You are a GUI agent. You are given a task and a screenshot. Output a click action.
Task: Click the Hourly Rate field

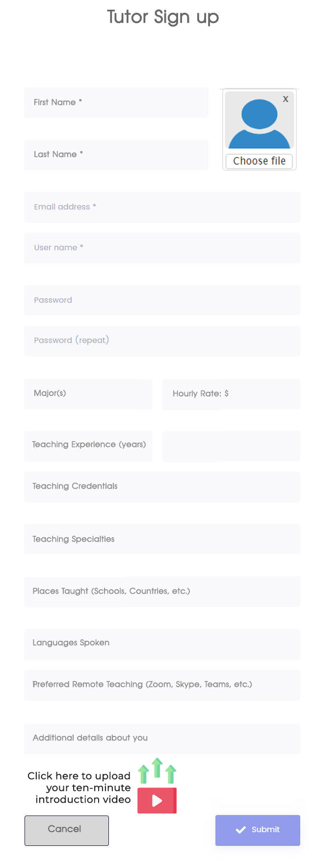pos(231,394)
